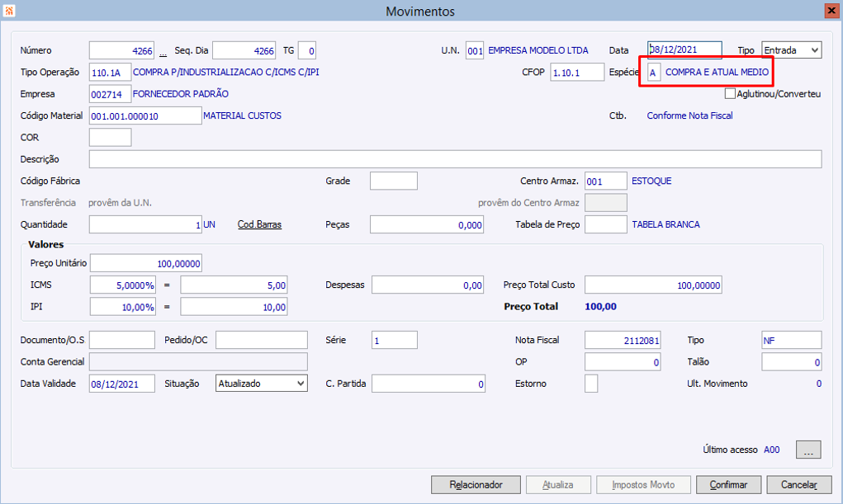The image size is (843, 504).
Task: Click the TG input field
Action: 307,50
